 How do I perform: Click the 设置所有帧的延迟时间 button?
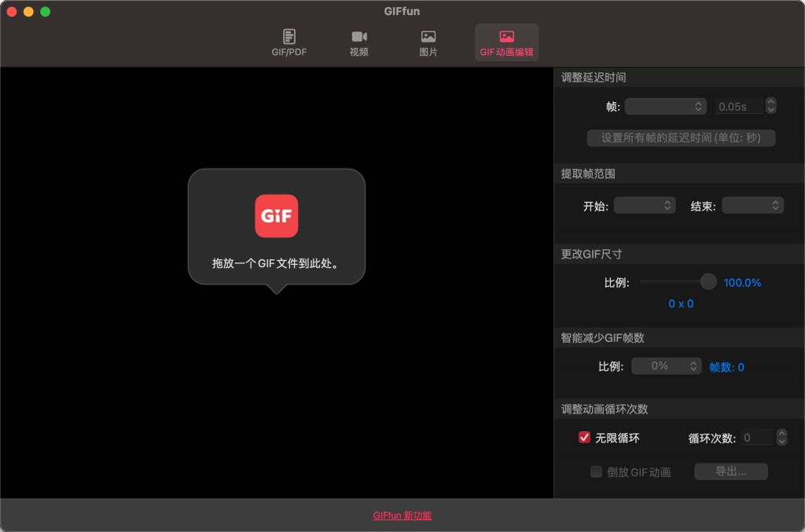pyautogui.click(x=681, y=138)
